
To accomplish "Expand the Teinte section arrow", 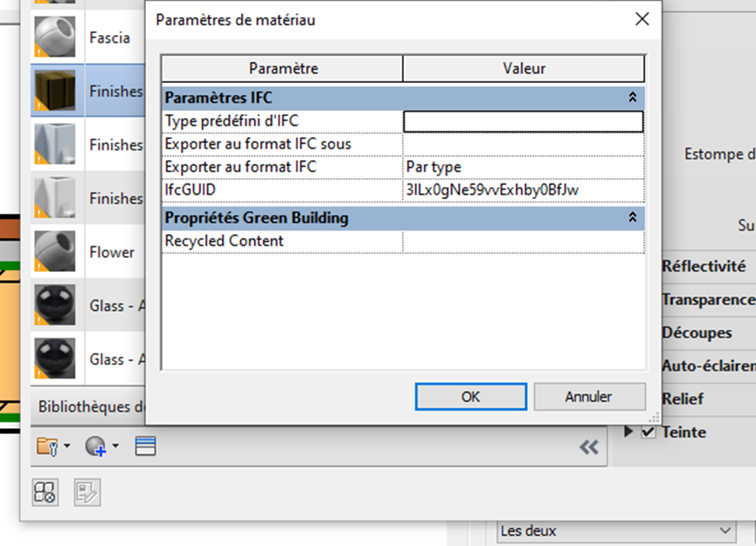I will 628,432.
